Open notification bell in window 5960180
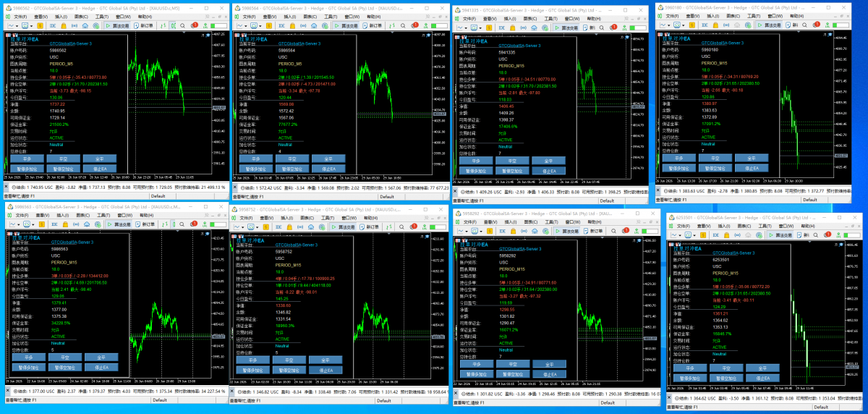 816,25
